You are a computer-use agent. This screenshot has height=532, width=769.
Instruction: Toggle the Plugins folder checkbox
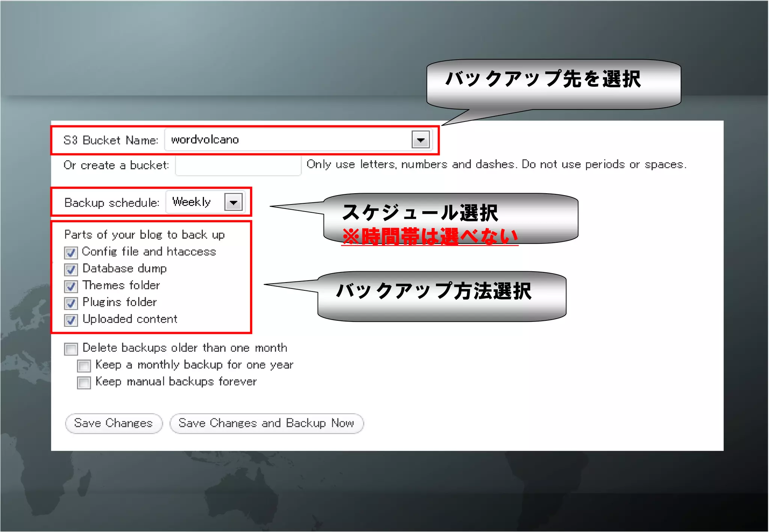71,303
